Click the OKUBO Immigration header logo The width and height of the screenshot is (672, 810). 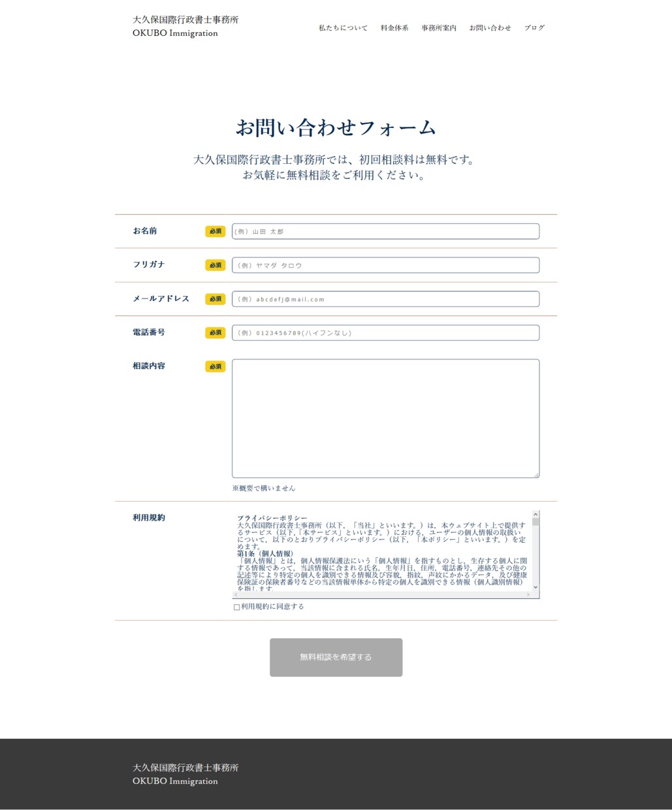click(185, 26)
